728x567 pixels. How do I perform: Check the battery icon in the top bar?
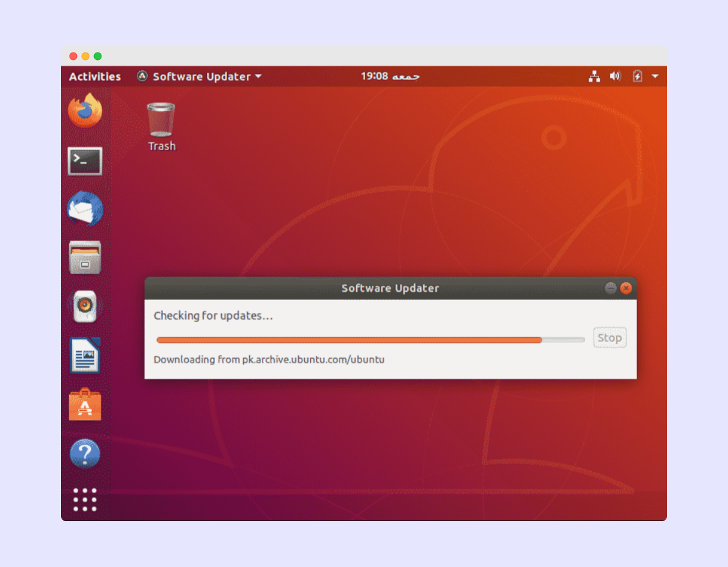pos(636,76)
